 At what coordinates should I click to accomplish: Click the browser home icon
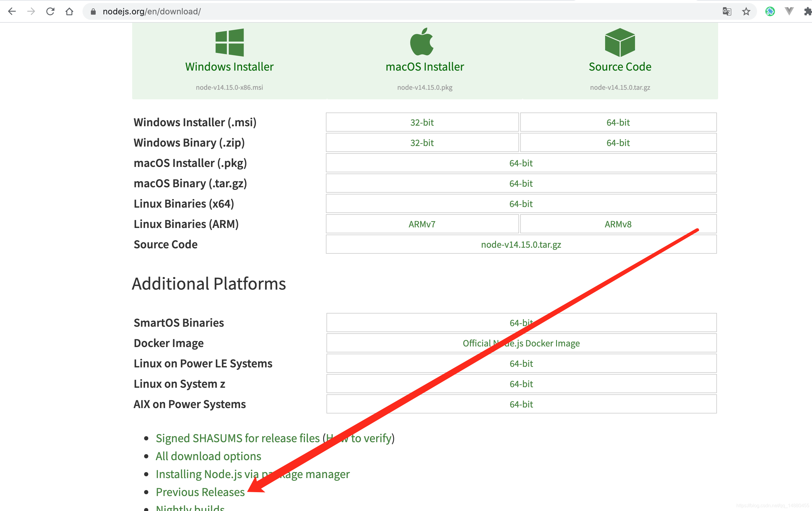(x=69, y=10)
